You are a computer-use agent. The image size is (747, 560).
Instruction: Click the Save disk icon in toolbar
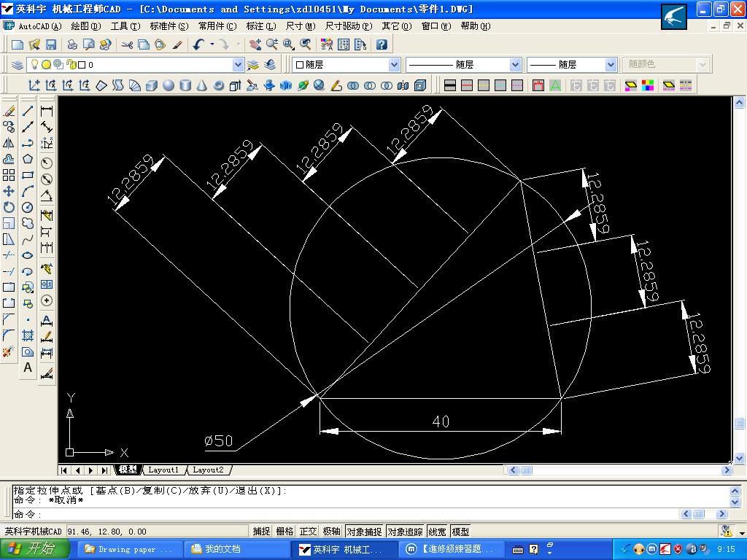(x=51, y=44)
